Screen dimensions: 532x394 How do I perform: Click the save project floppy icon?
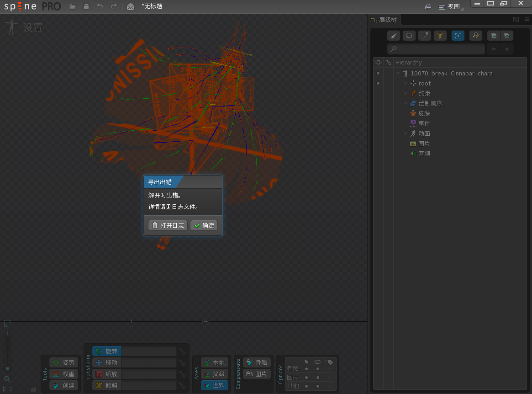pos(86,6)
